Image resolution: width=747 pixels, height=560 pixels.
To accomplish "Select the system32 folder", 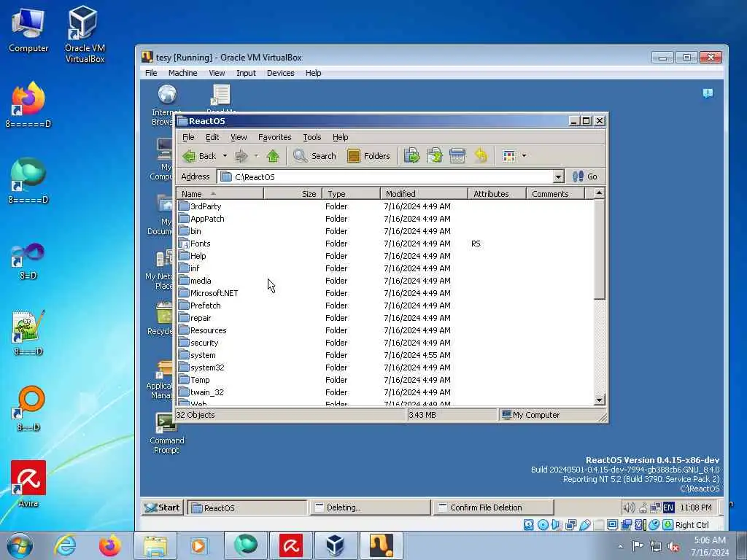I will click(x=201, y=367).
